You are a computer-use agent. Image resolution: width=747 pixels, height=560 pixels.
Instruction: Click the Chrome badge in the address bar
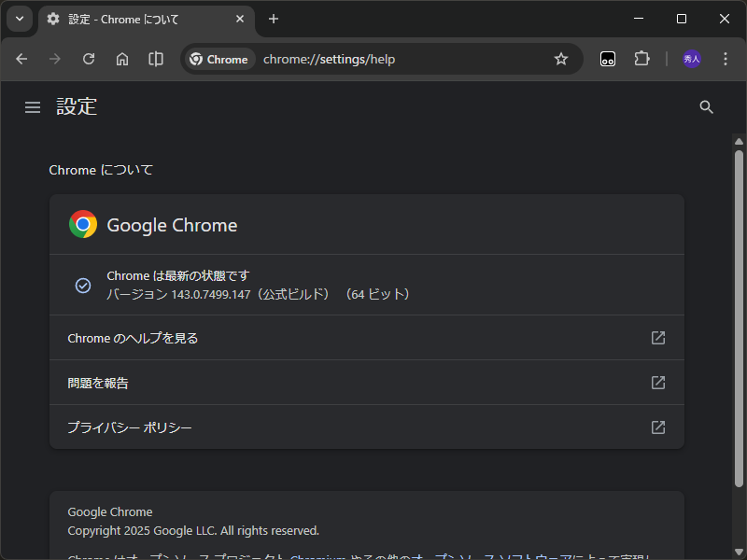(218, 59)
